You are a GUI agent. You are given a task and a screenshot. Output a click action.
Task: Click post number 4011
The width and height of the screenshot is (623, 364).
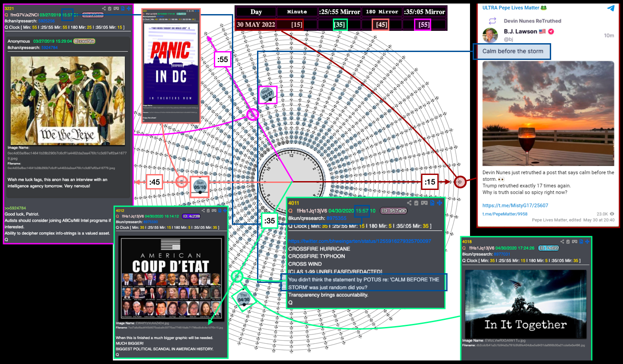point(294,203)
